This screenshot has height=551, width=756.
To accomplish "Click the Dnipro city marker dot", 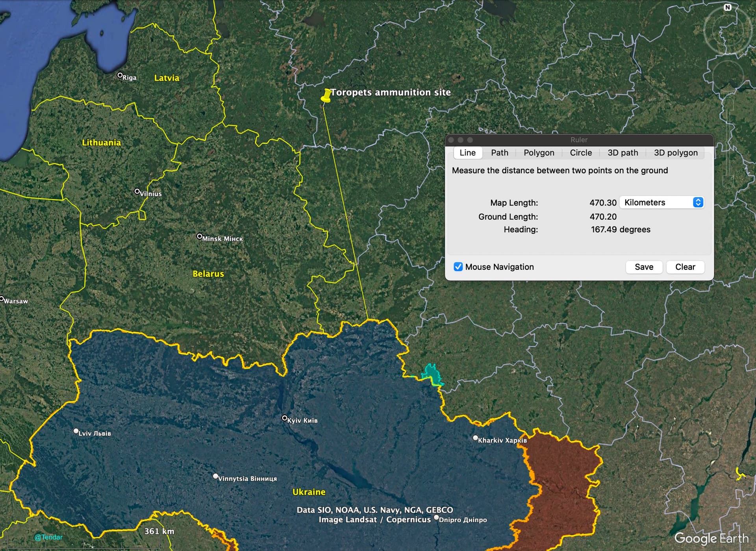I will [436, 517].
